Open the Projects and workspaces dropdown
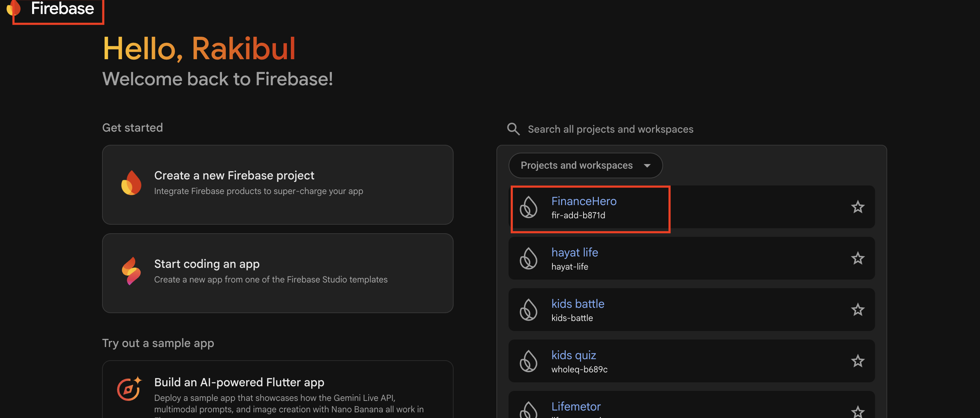The width and height of the screenshot is (980, 418). (585, 165)
